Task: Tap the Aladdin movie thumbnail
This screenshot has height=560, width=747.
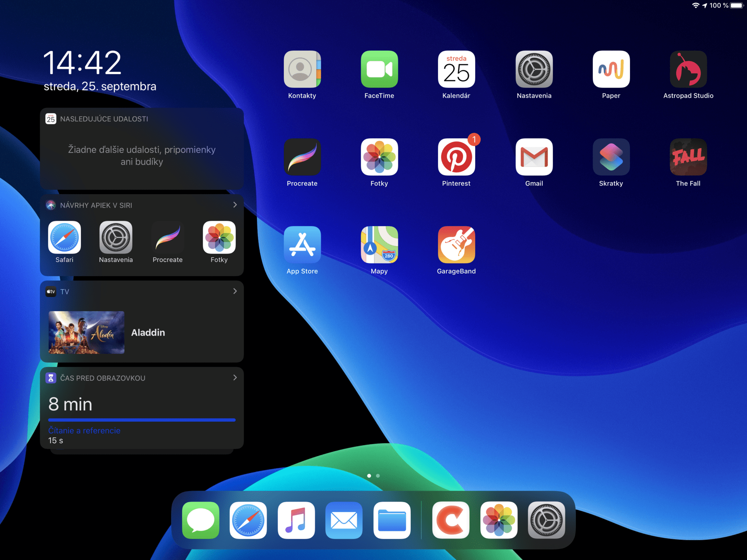Action: (86, 332)
